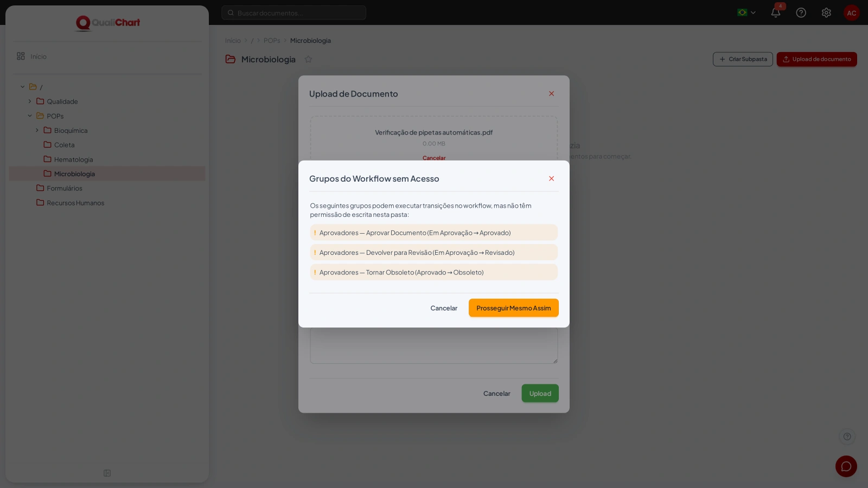This screenshot has height=488, width=868.
Task: Open the help question mark icon in top bar
Action: tap(801, 12)
